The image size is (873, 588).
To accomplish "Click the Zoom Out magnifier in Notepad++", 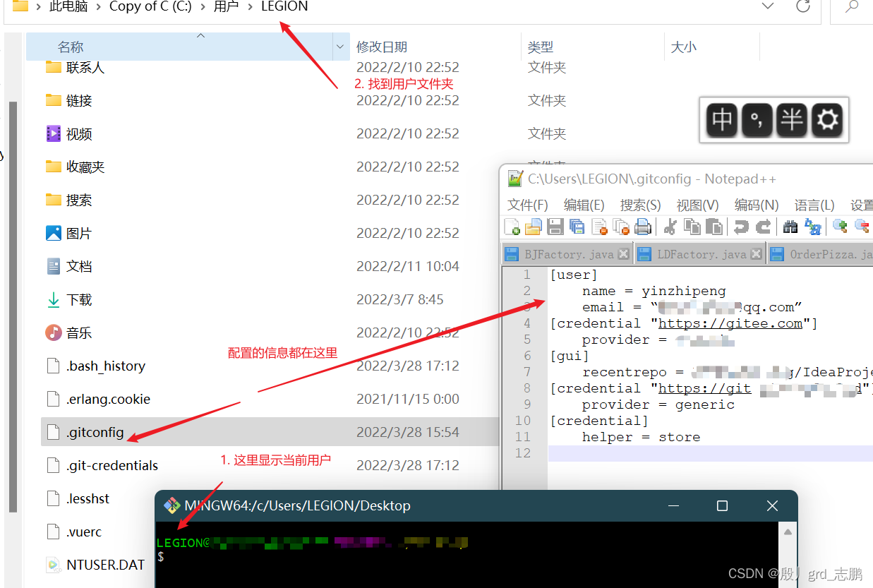I will (x=862, y=227).
